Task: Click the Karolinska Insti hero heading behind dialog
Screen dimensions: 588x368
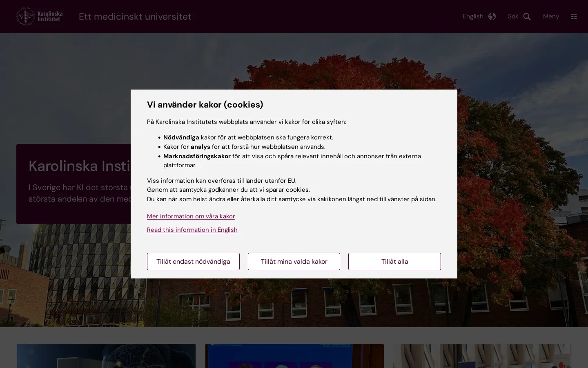Action: click(80, 166)
